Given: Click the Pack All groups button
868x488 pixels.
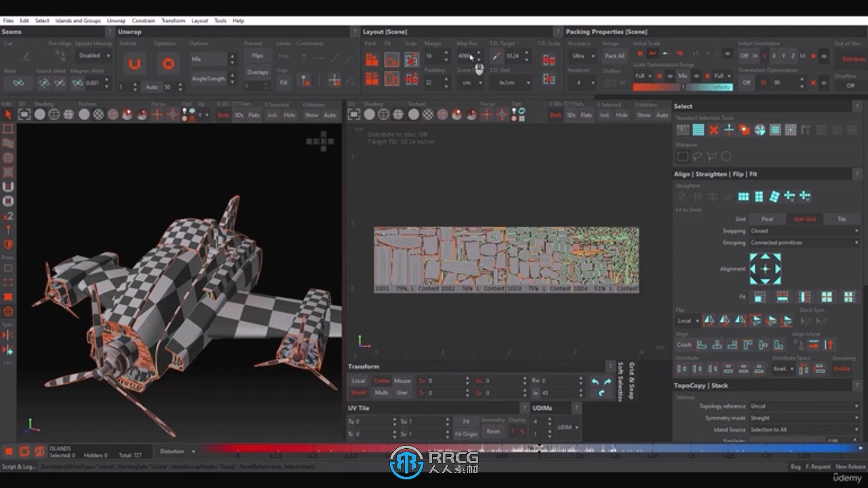Looking at the screenshot, I should coord(614,56).
